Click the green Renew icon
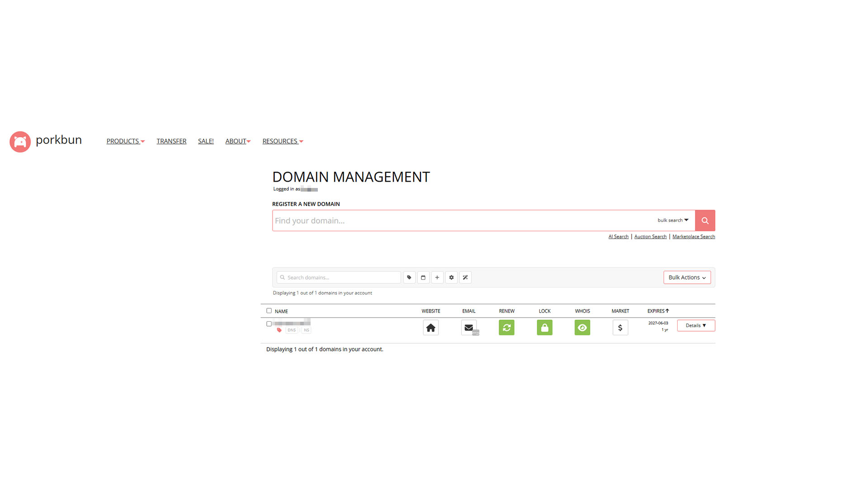 507,328
